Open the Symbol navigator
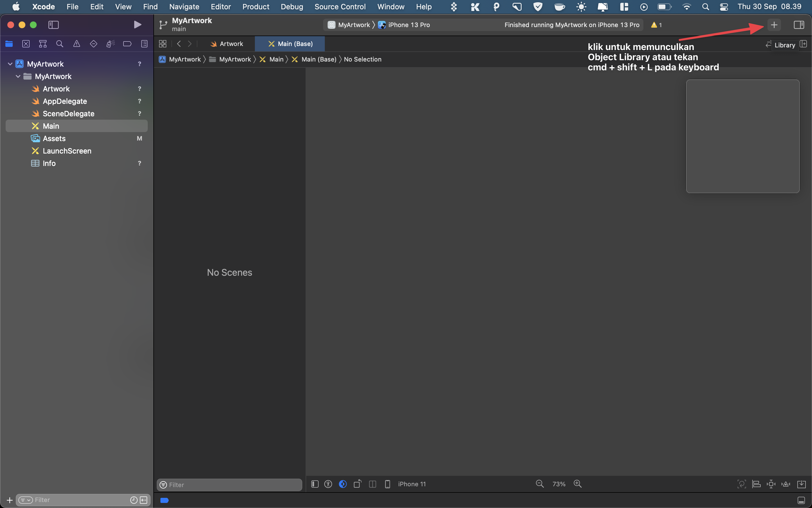The width and height of the screenshot is (812, 508). click(x=43, y=44)
